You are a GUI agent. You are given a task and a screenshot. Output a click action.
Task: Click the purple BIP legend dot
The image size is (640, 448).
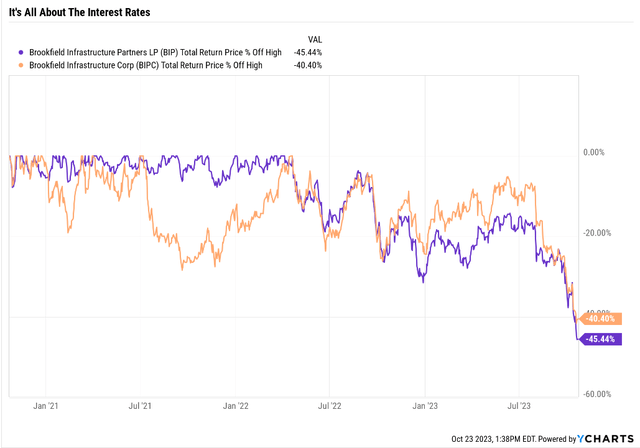[22, 51]
